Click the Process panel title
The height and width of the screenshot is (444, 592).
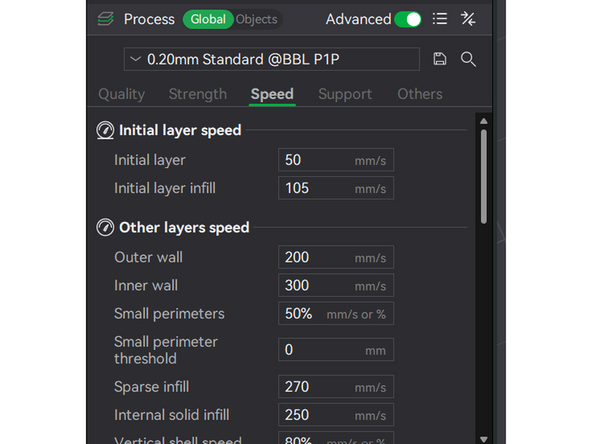(149, 19)
